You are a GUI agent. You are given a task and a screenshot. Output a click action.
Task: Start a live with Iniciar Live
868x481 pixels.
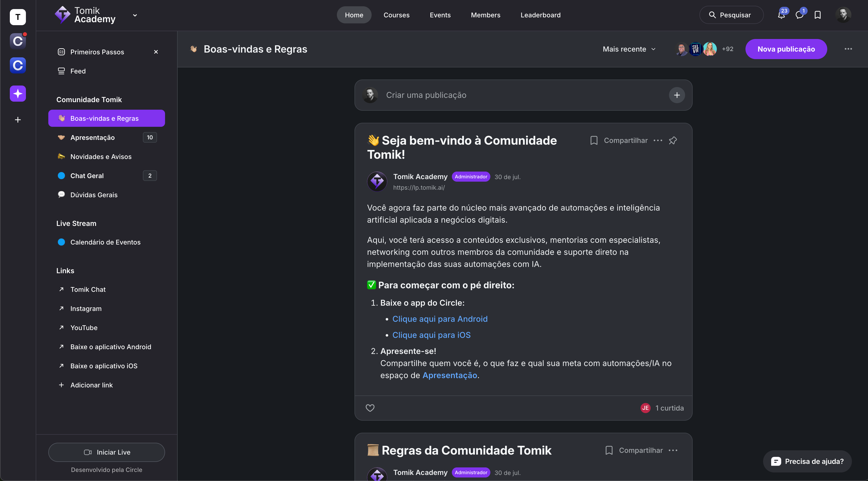coord(106,452)
